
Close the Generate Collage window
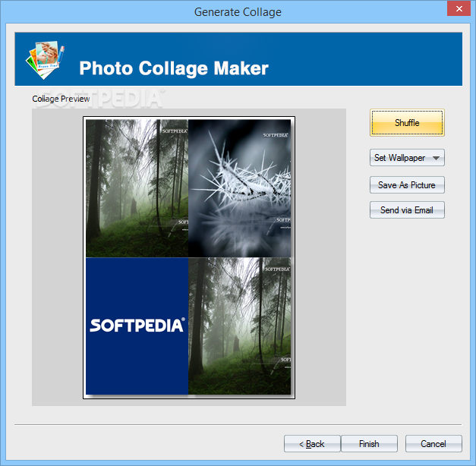click(x=459, y=9)
